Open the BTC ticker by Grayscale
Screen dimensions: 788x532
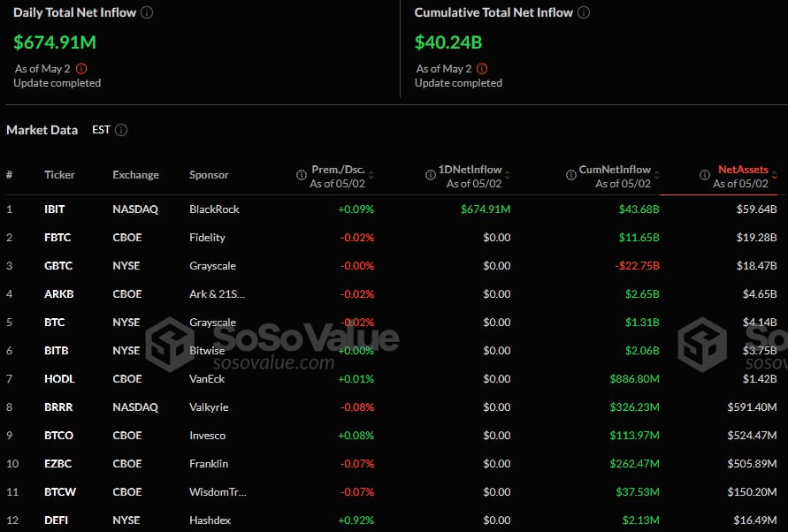(54, 323)
